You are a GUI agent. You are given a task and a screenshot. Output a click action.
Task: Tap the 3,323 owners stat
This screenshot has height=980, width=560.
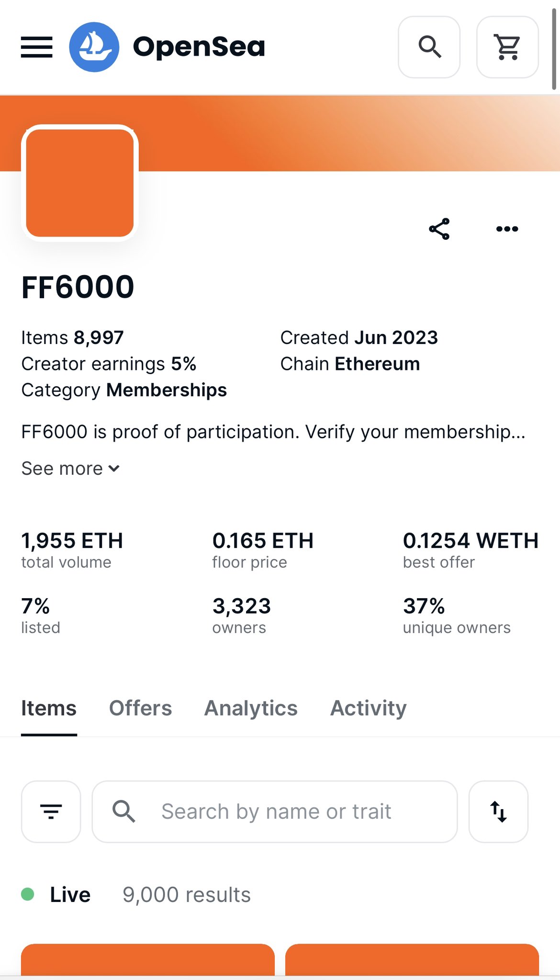pyautogui.click(x=242, y=615)
